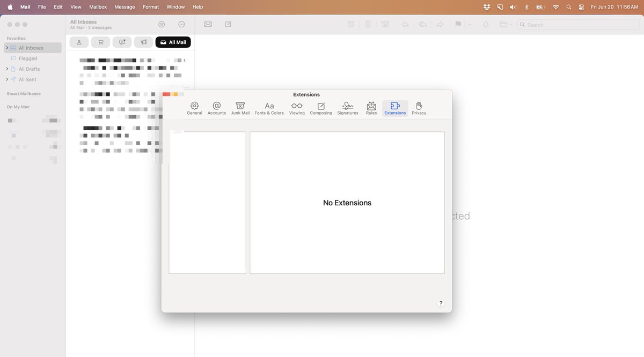Click the Forward arrow icon

pos(440,25)
